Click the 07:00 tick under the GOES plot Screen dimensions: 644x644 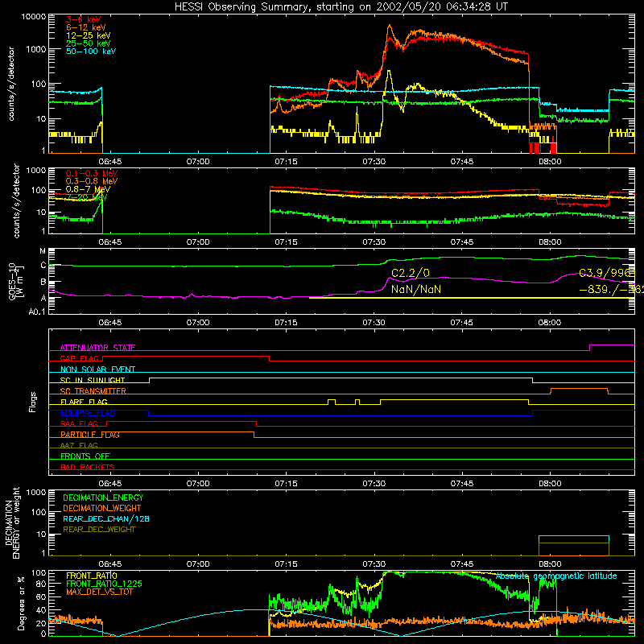[x=198, y=323]
